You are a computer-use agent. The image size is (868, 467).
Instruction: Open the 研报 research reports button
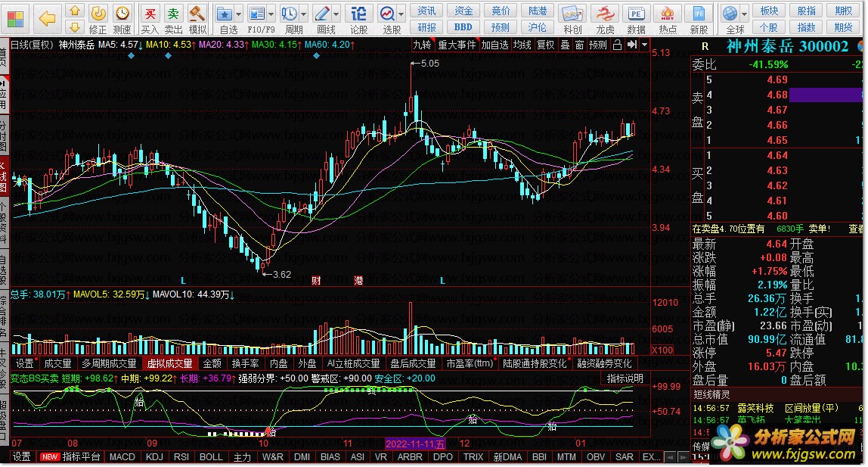(x=426, y=27)
